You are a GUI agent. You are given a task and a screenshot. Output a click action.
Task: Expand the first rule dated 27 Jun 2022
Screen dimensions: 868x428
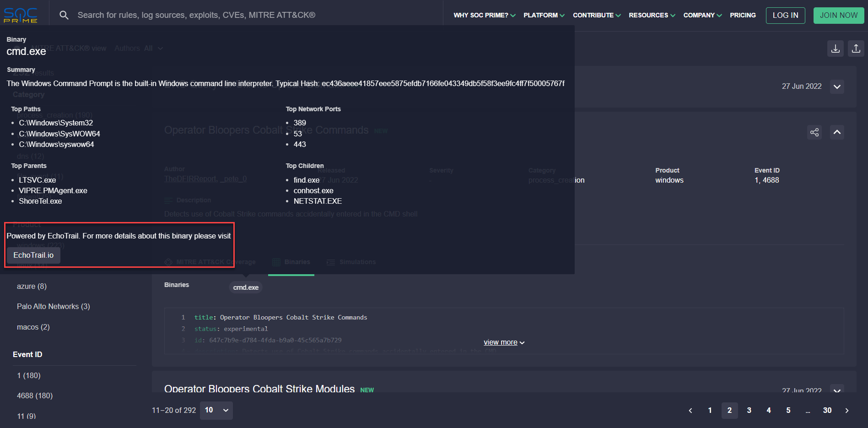[x=837, y=87]
